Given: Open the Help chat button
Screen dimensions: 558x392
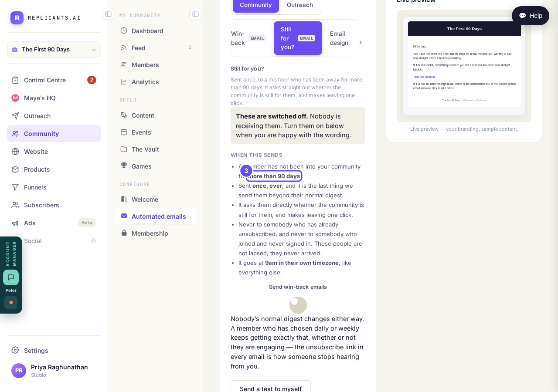Looking at the screenshot, I should [x=531, y=16].
